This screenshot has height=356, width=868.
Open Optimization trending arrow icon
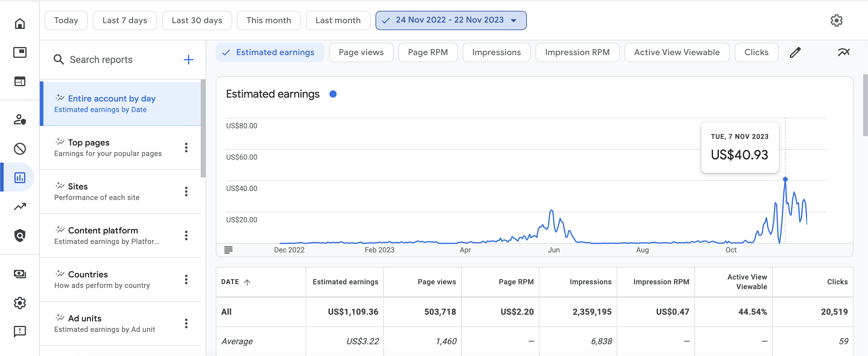(x=20, y=206)
